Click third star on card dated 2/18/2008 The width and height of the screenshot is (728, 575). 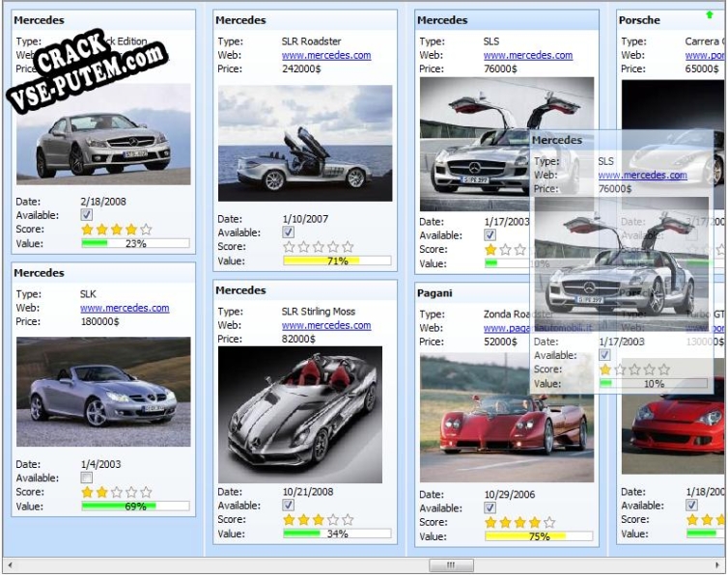117,230
